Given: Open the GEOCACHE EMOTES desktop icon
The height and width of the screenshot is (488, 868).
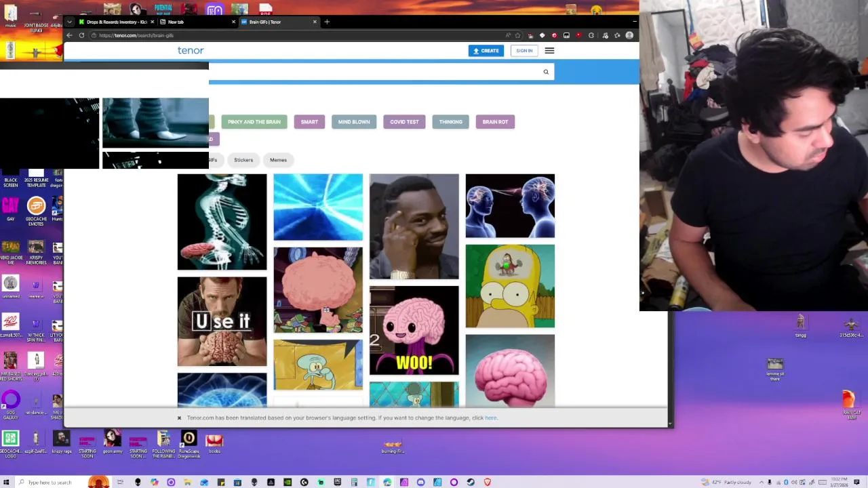Looking at the screenshot, I should click(x=36, y=210).
